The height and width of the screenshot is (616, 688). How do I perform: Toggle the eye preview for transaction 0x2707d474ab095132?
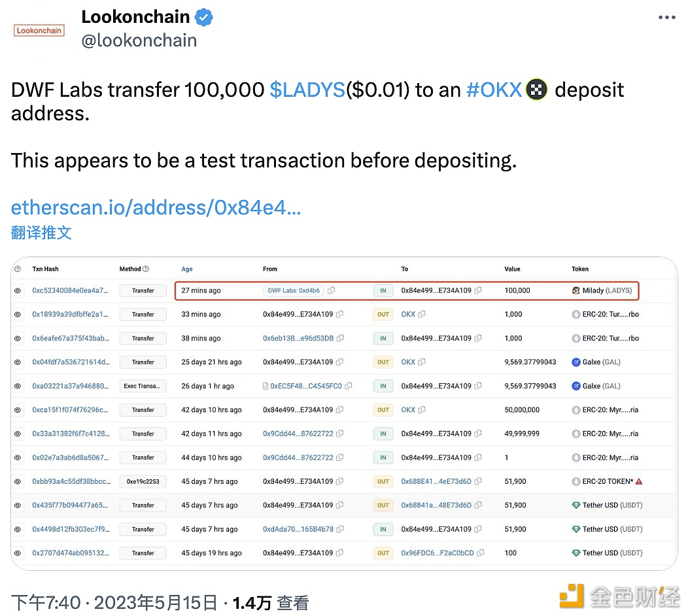(x=18, y=553)
